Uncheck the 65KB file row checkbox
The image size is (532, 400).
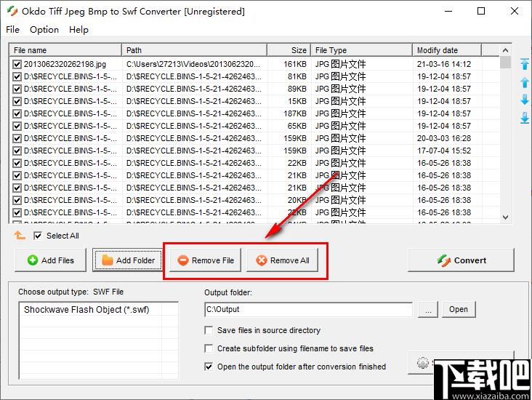[17, 126]
